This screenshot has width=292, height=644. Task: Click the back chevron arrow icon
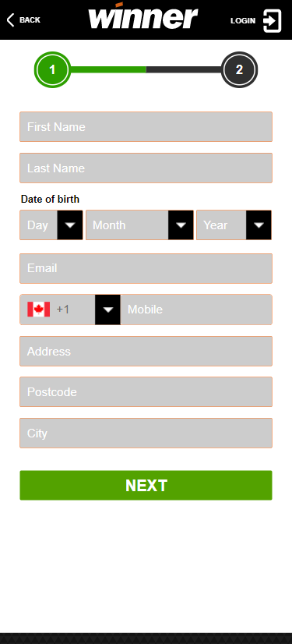(x=11, y=19)
